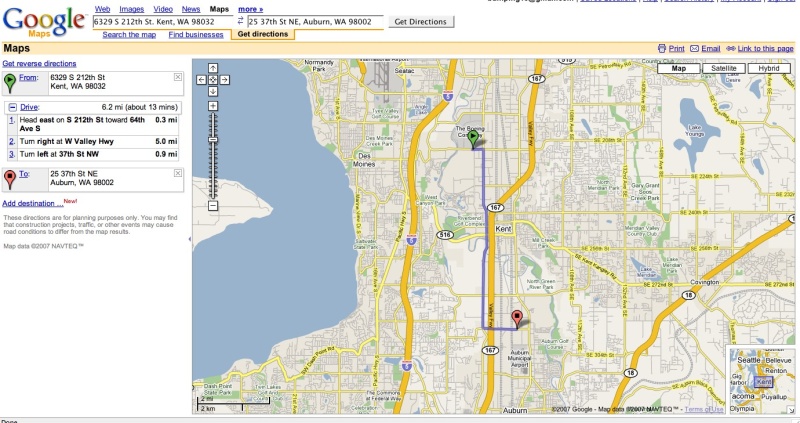Viewport: 800px width, 423px height.
Task: Click the Maps label in top navigation
Action: pos(219,9)
